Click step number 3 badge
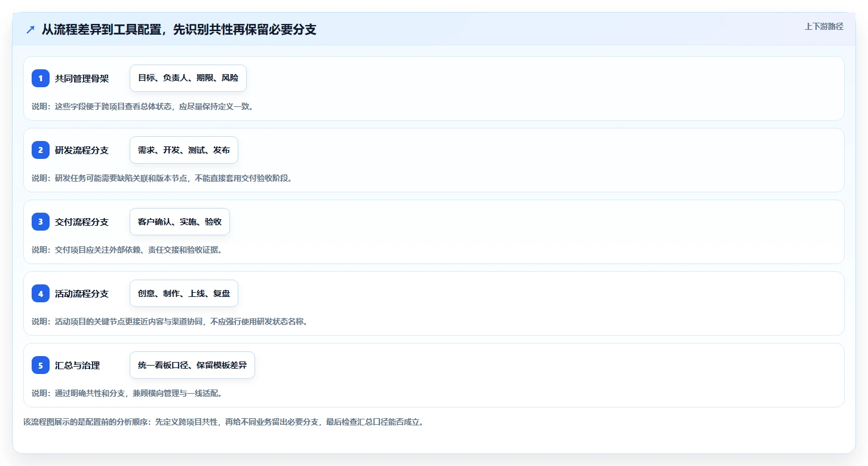 coord(41,222)
